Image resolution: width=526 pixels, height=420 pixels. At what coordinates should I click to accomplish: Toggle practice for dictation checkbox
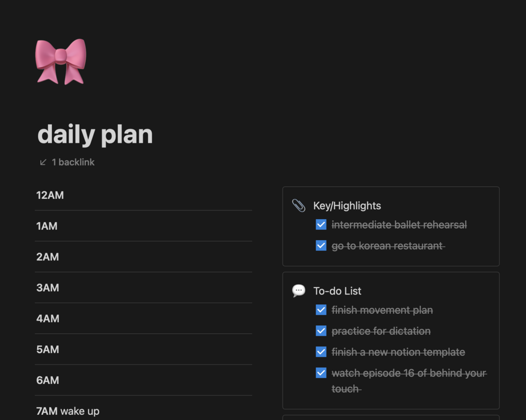(x=321, y=331)
